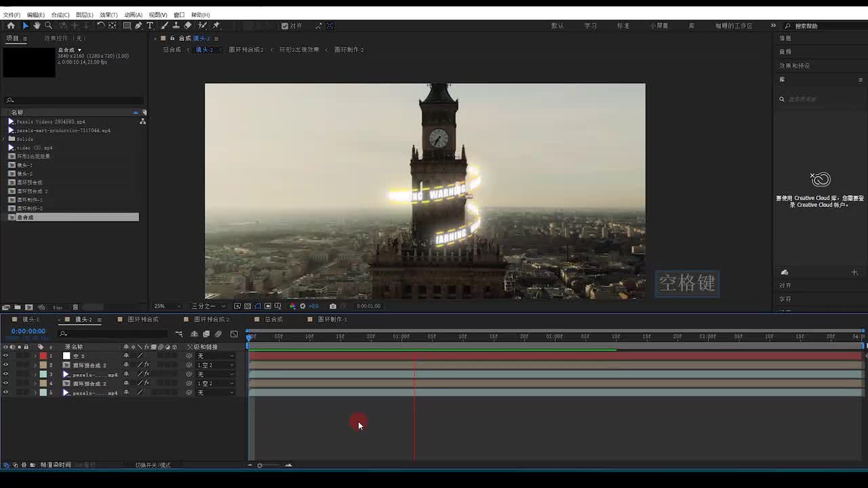Click the timeline current time 0:00:00:00
This screenshot has height=488, width=868.
tap(28, 331)
